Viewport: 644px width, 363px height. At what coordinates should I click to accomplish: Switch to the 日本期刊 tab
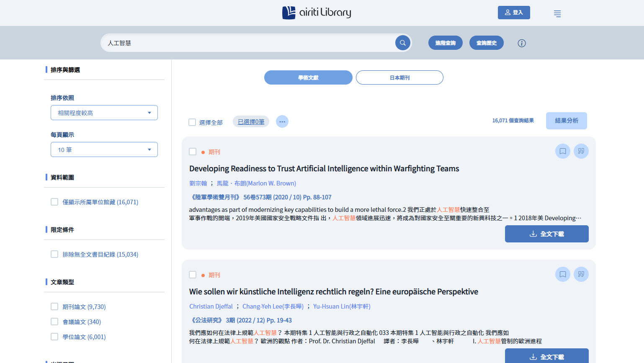(x=399, y=77)
